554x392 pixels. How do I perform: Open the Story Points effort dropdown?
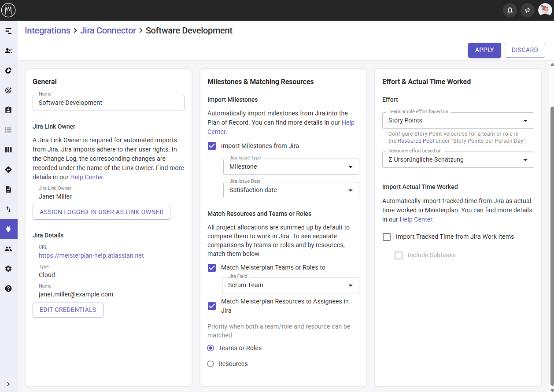point(458,121)
